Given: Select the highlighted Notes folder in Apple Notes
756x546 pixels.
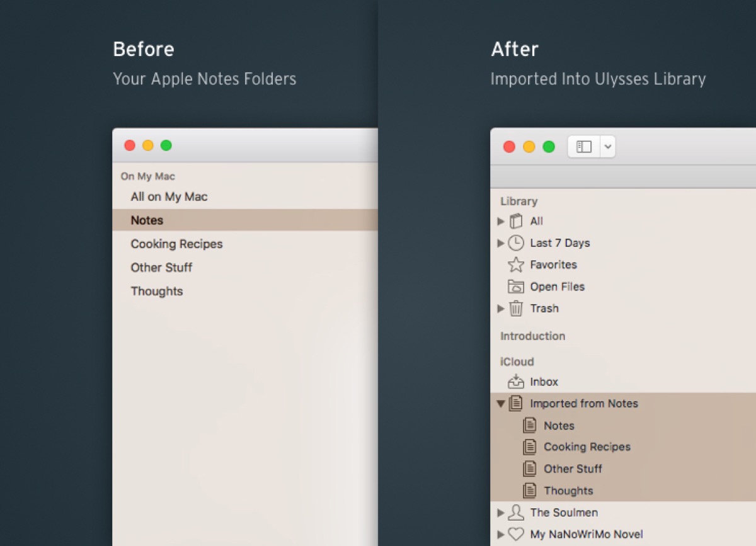Looking at the screenshot, I should pyautogui.click(x=245, y=220).
